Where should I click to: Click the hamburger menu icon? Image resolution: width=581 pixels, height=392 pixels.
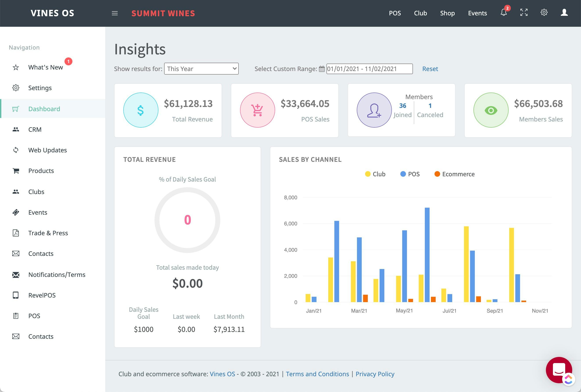pos(115,13)
